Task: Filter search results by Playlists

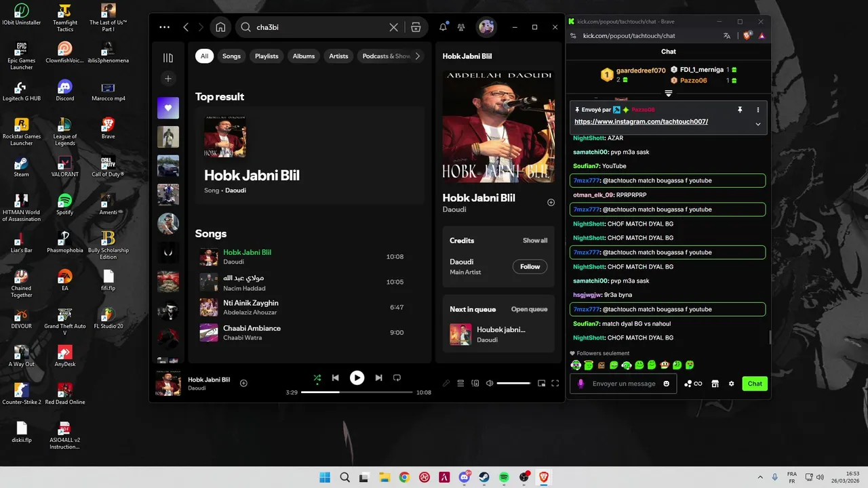Action: coord(267,56)
